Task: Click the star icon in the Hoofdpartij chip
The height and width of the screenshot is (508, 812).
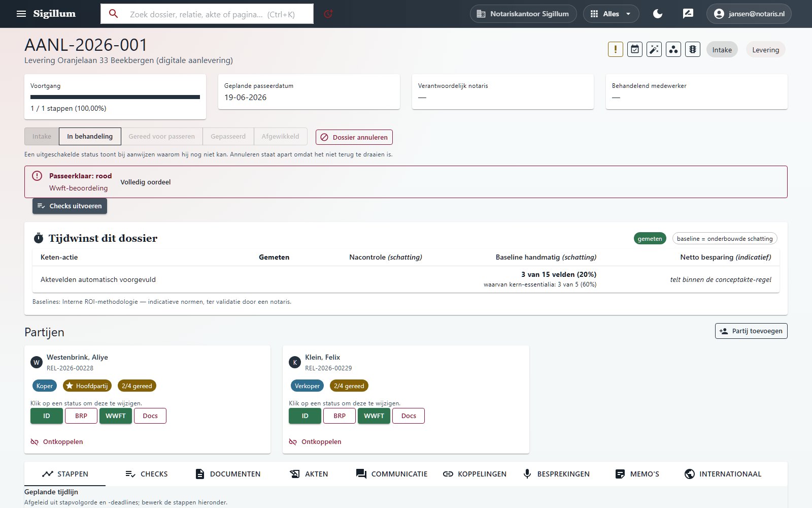Action: [x=70, y=386]
